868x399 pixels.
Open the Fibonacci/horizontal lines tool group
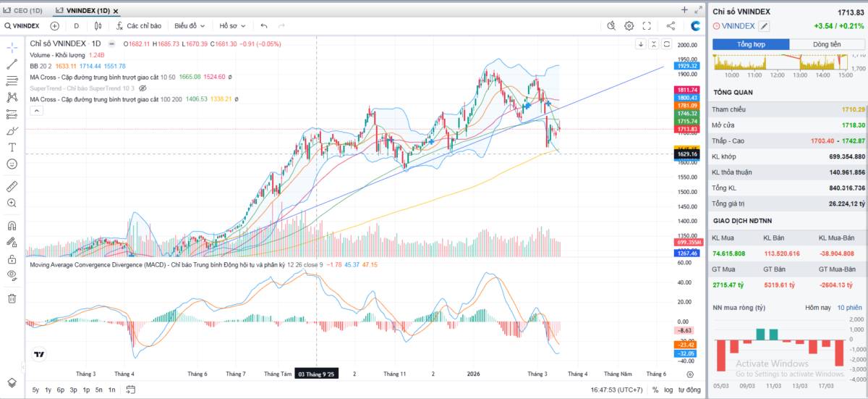point(12,80)
